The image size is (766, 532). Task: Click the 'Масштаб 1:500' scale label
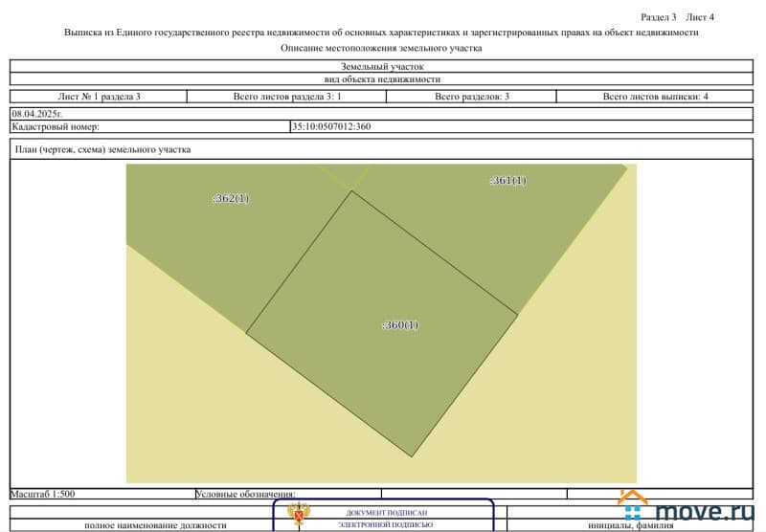[x=43, y=494]
